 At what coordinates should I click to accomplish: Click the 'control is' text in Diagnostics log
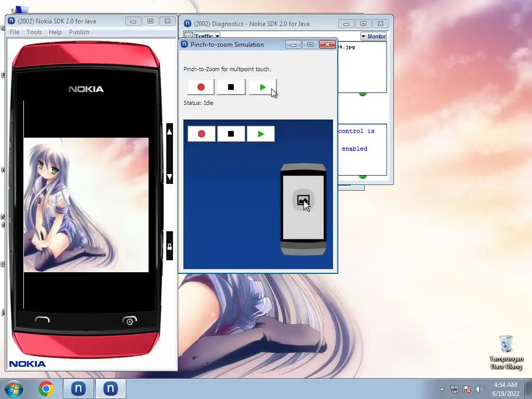click(356, 131)
